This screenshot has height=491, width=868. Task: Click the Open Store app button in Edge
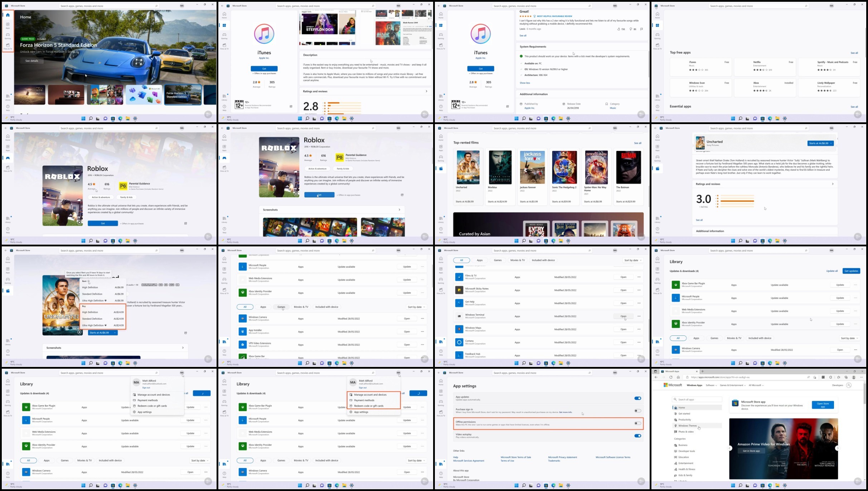pyautogui.click(x=823, y=405)
